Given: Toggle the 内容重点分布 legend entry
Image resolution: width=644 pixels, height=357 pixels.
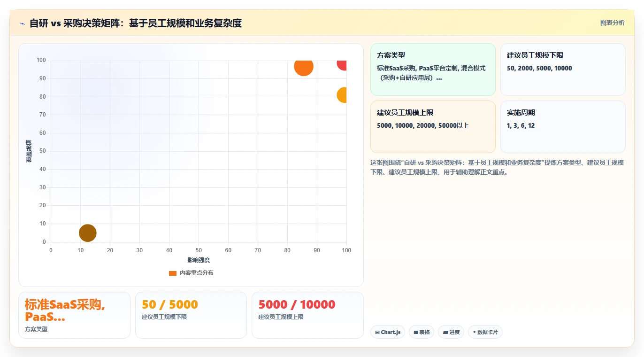Looking at the screenshot, I should click(191, 273).
